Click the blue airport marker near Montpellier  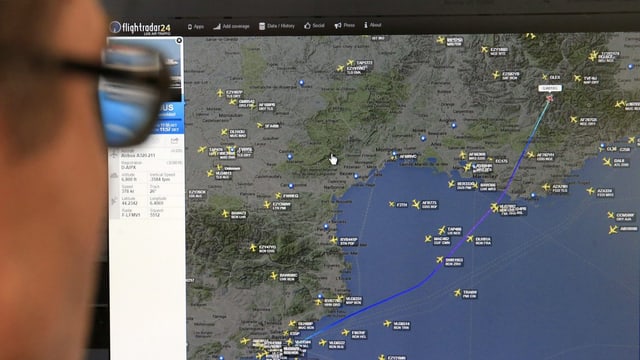click(394, 154)
